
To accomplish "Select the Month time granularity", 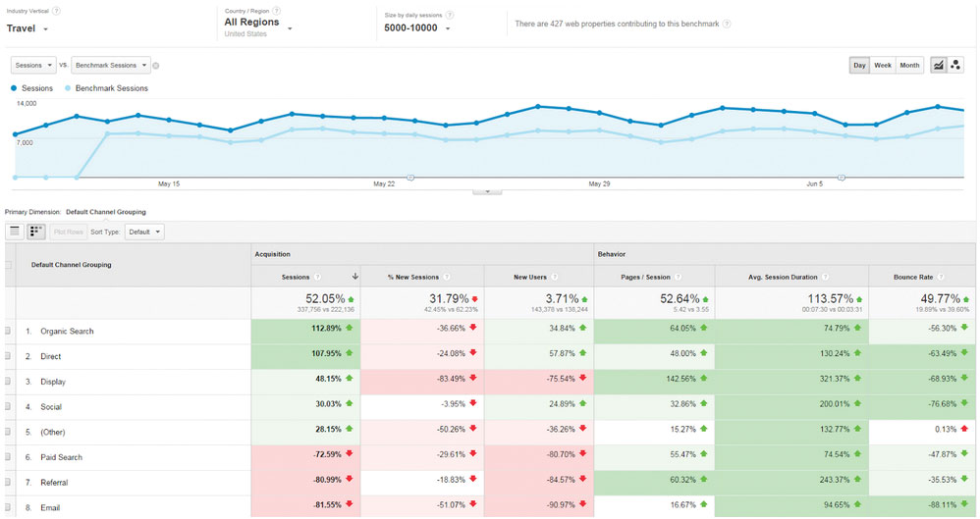I will coord(909,65).
